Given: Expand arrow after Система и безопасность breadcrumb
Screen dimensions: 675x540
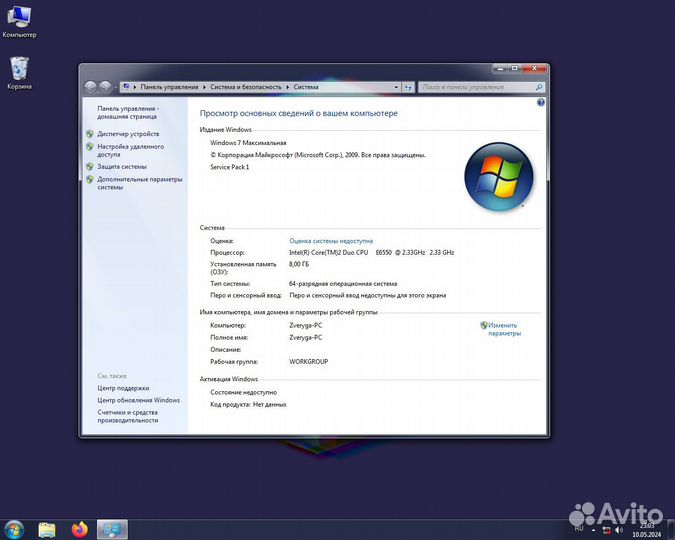Looking at the screenshot, I should [x=288, y=87].
